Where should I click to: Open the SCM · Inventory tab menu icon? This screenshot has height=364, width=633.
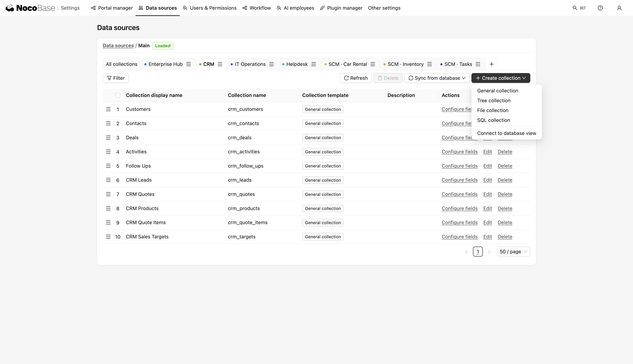click(x=430, y=64)
